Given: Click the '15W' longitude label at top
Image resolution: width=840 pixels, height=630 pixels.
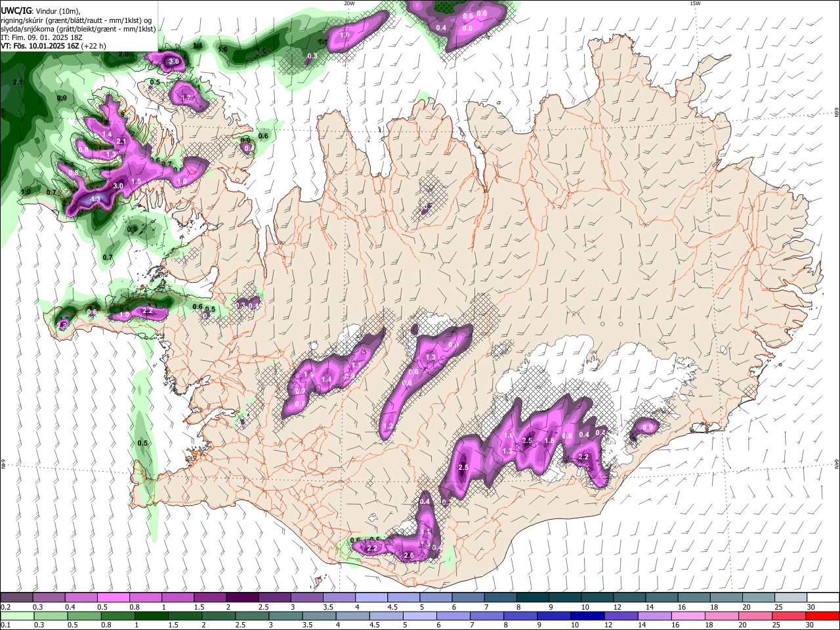Looking at the screenshot, I should coord(695,3).
